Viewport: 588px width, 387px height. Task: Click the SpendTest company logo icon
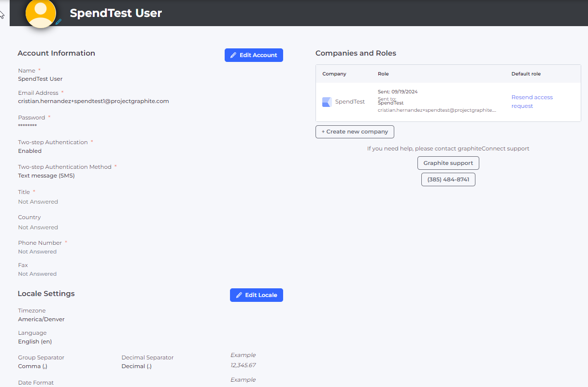[327, 102]
